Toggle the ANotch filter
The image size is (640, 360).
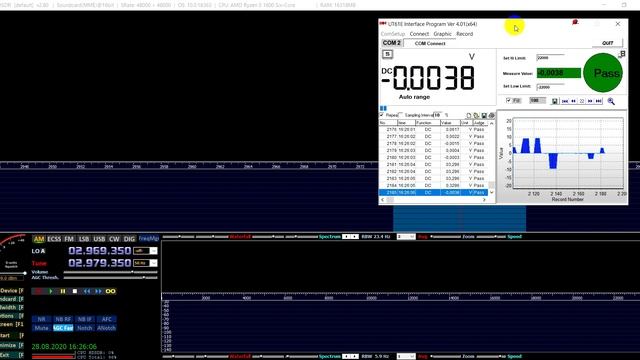(x=107, y=328)
